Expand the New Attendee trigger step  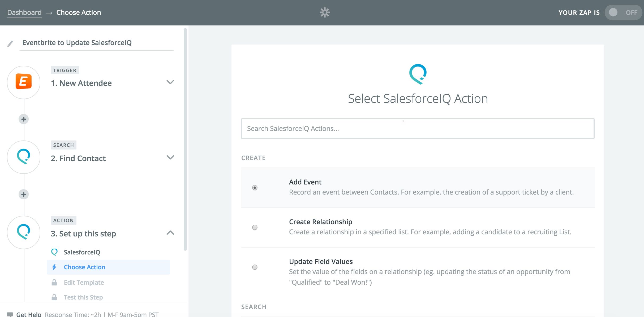170,82
